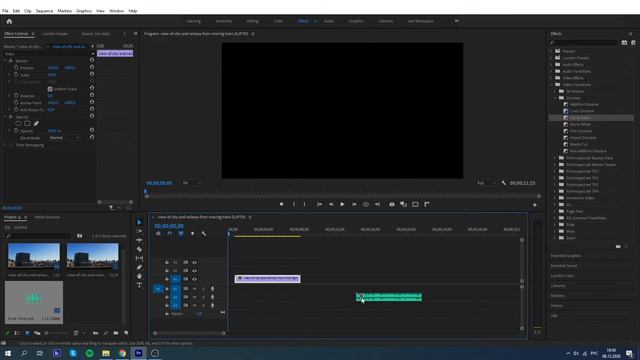
Task: Click Export Frame camera icon
Action: pos(392,204)
